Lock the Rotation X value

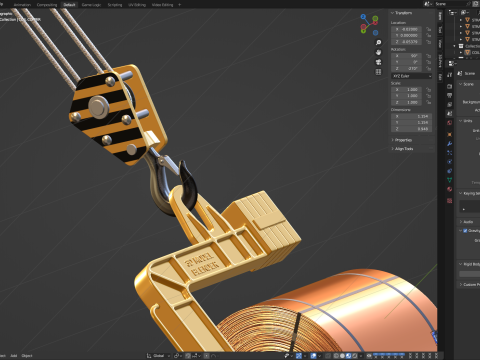click(429, 56)
